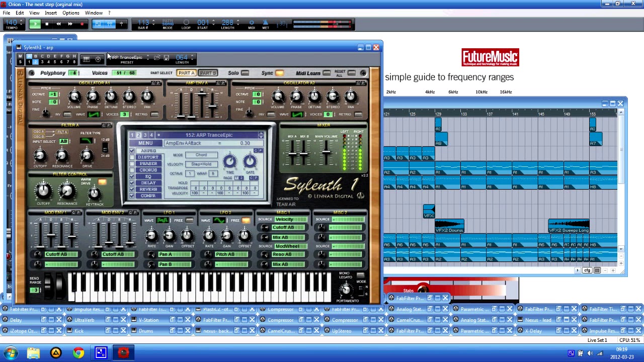Open the arpeggiator Velocity Step+Hold dropdown
This screenshot has width=644, height=362.
pos(201,164)
